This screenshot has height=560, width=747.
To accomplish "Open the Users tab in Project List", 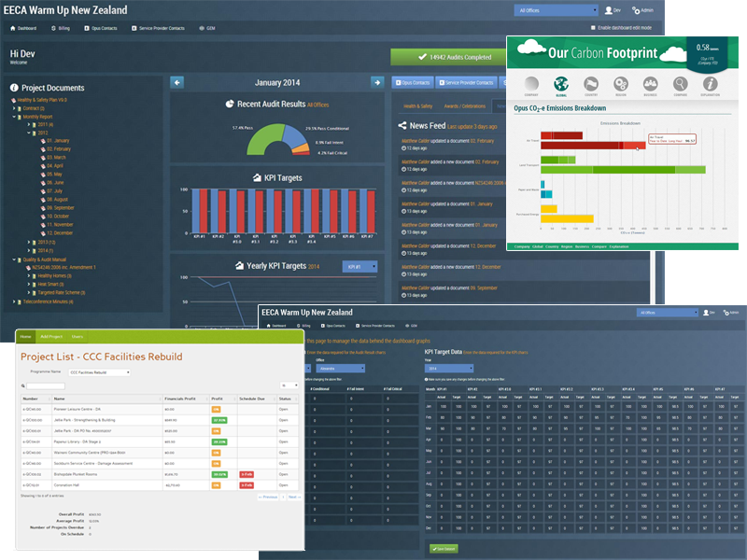I will (78, 337).
